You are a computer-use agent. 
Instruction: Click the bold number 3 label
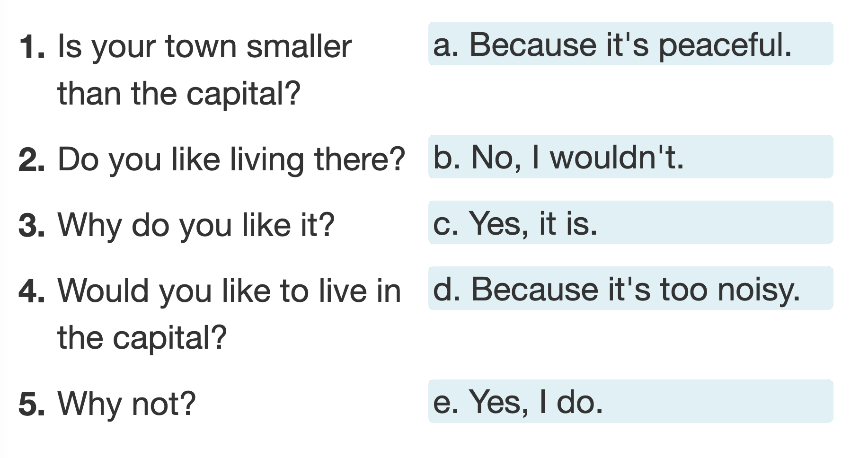click(32, 226)
